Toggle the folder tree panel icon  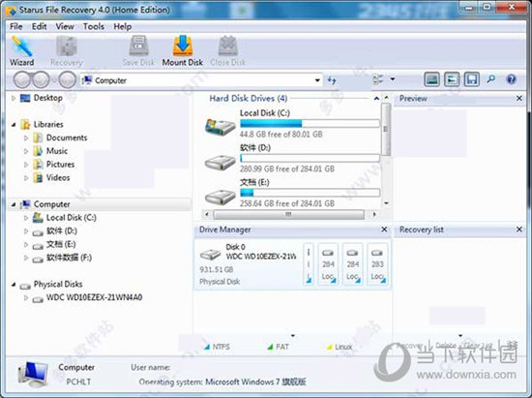[x=452, y=79]
